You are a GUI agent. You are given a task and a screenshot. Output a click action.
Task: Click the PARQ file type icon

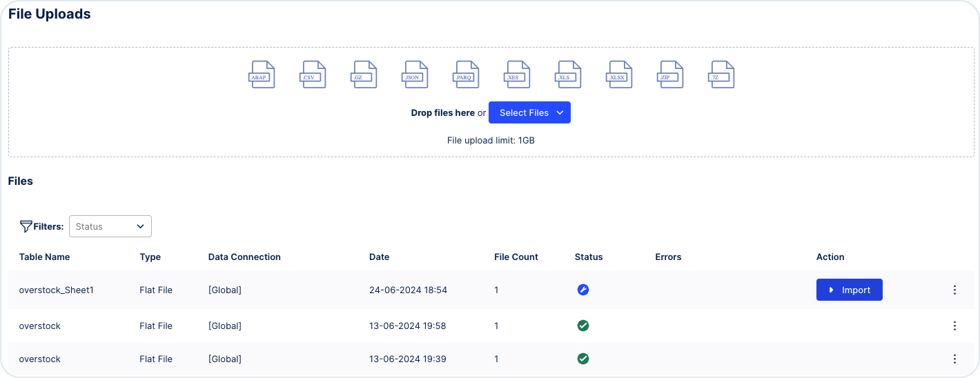(466, 74)
